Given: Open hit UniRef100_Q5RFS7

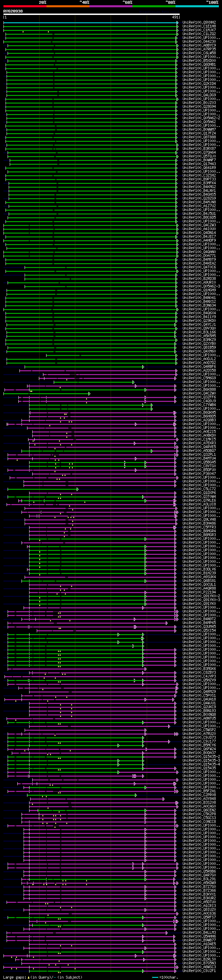Looking at the screenshot, I should point(199,917).
